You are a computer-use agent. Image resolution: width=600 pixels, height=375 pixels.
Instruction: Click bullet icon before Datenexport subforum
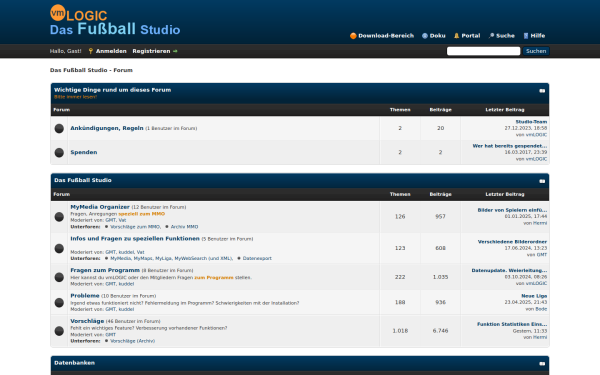pos(239,259)
